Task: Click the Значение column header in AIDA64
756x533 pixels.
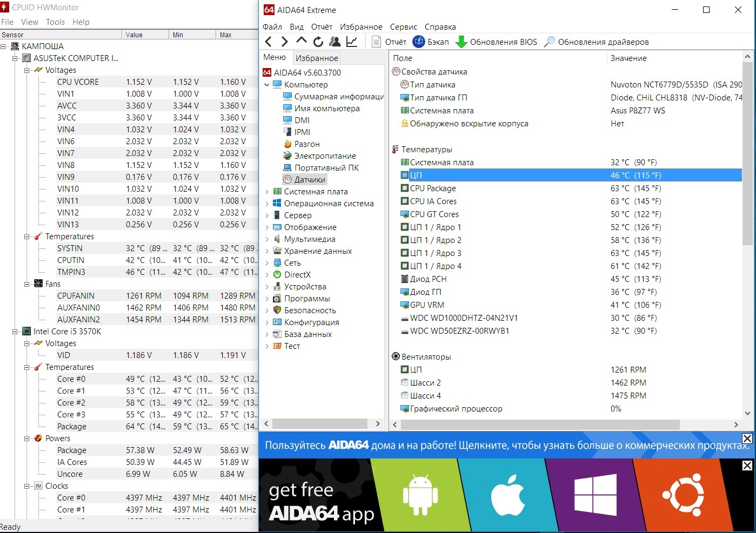Action: [x=674, y=58]
